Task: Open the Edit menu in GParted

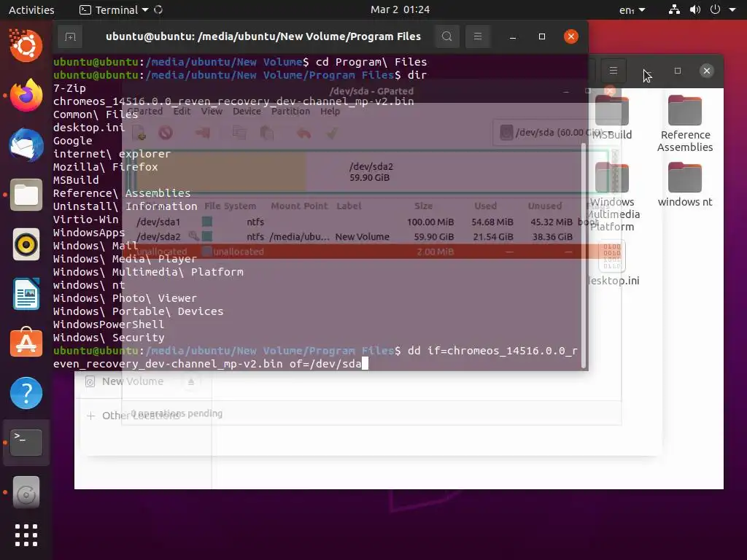Action: [x=182, y=111]
